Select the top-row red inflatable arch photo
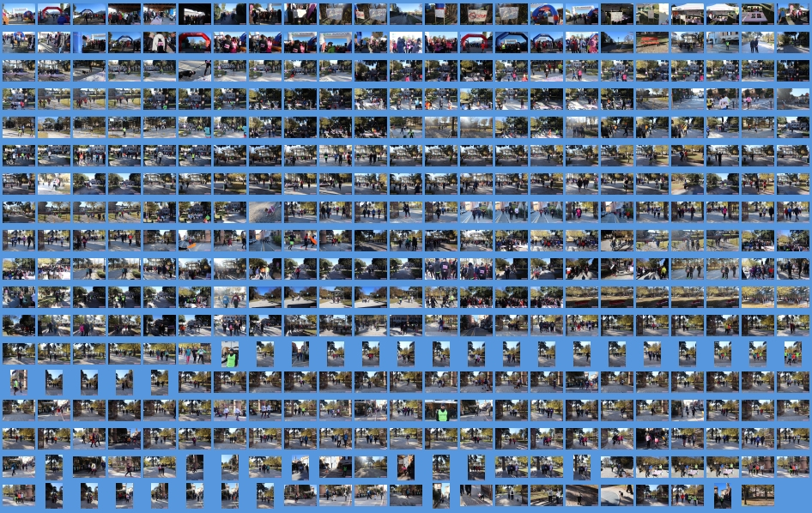 pos(53,14)
